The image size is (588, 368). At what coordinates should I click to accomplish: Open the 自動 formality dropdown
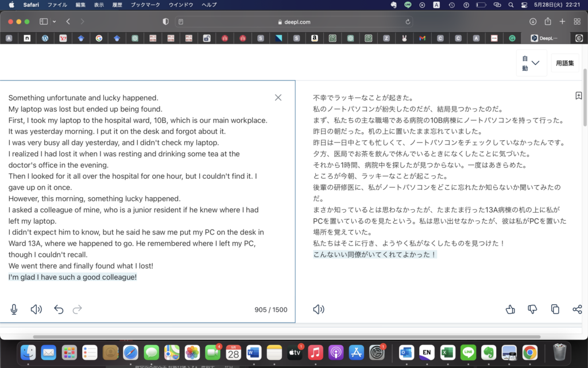click(x=531, y=63)
